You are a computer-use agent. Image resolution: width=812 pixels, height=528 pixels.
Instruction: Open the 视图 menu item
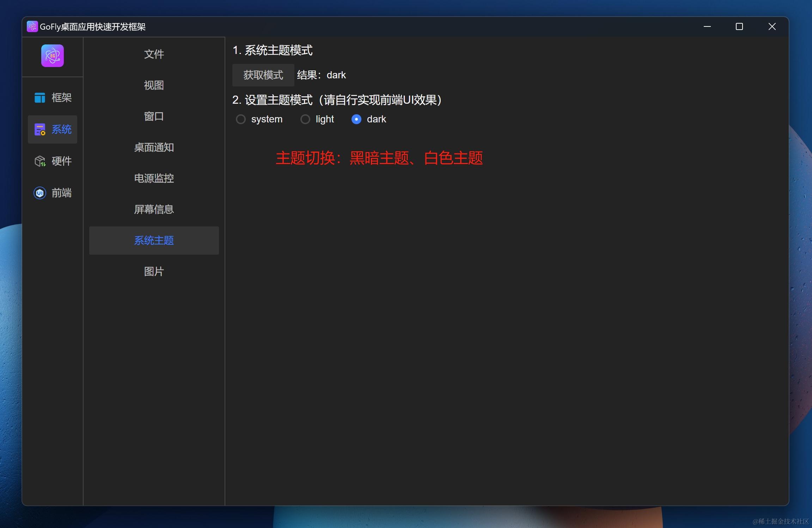click(x=154, y=85)
